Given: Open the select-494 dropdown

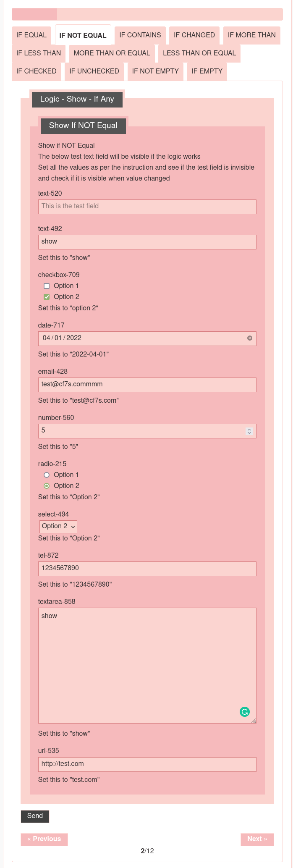Looking at the screenshot, I should tap(58, 526).
